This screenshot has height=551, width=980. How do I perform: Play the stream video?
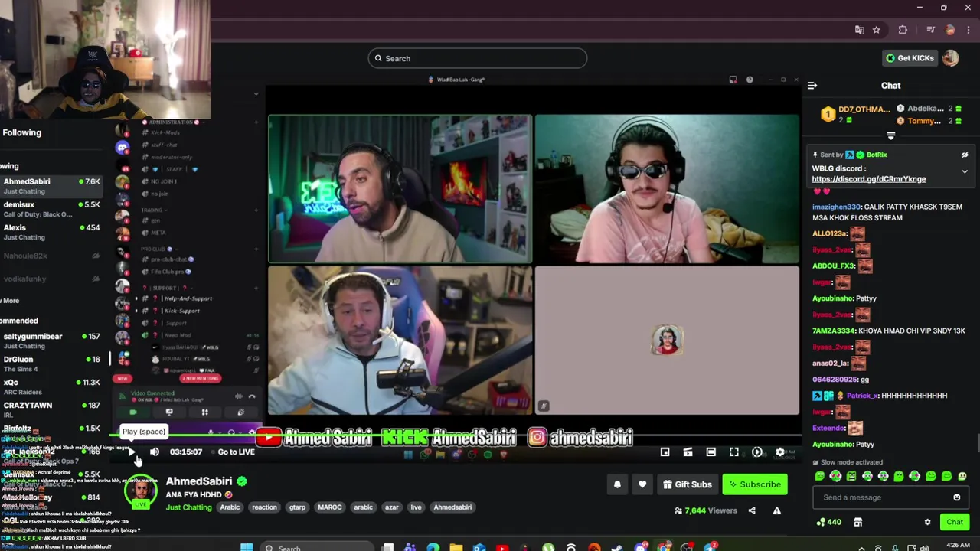pos(132,452)
